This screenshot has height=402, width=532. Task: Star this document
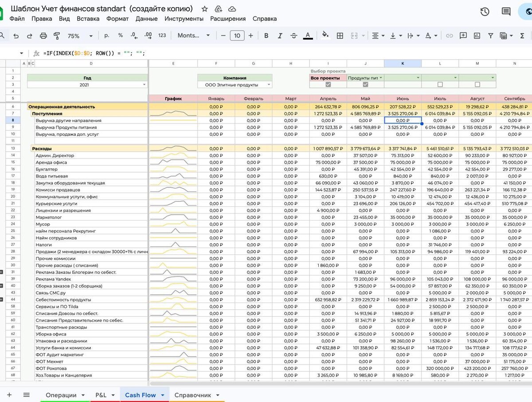point(204,9)
